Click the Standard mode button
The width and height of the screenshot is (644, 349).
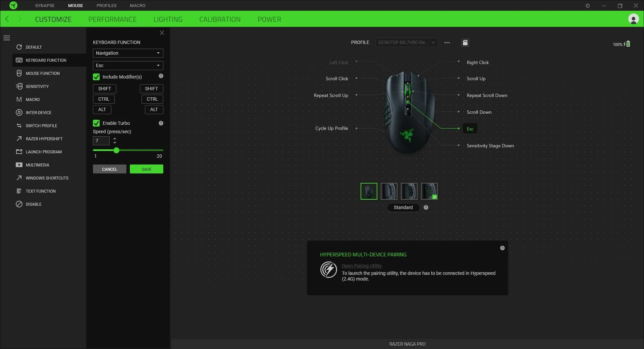point(404,207)
